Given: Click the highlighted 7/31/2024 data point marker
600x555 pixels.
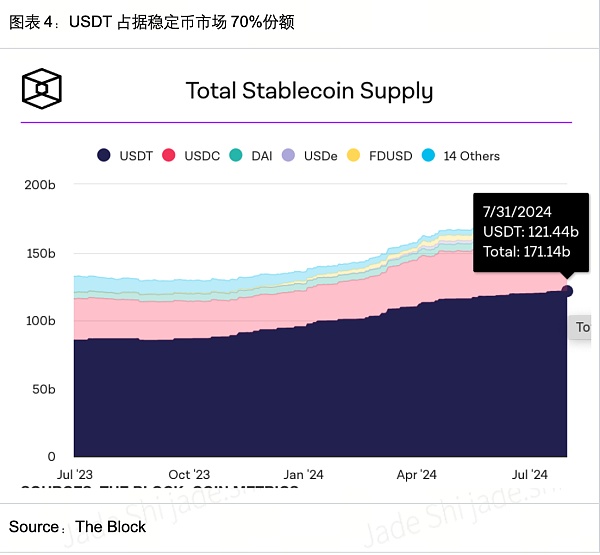Looking at the screenshot, I should (x=567, y=291).
